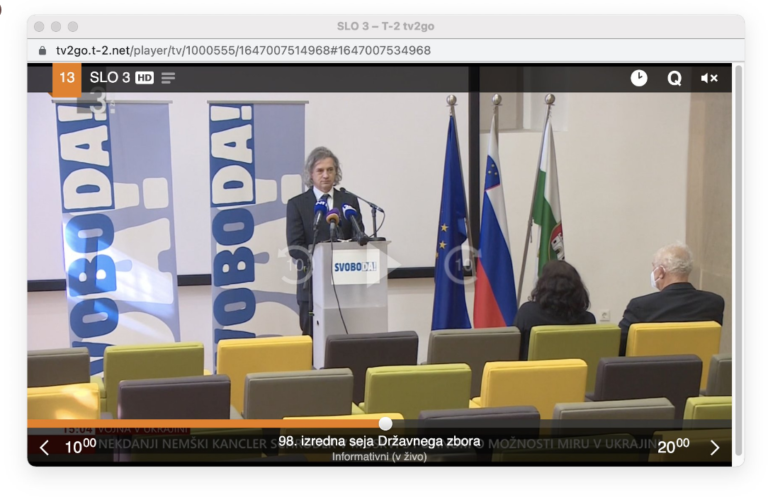Click the 10:00 start time label
Screen dimensions: 768x502
tap(80, 447)
